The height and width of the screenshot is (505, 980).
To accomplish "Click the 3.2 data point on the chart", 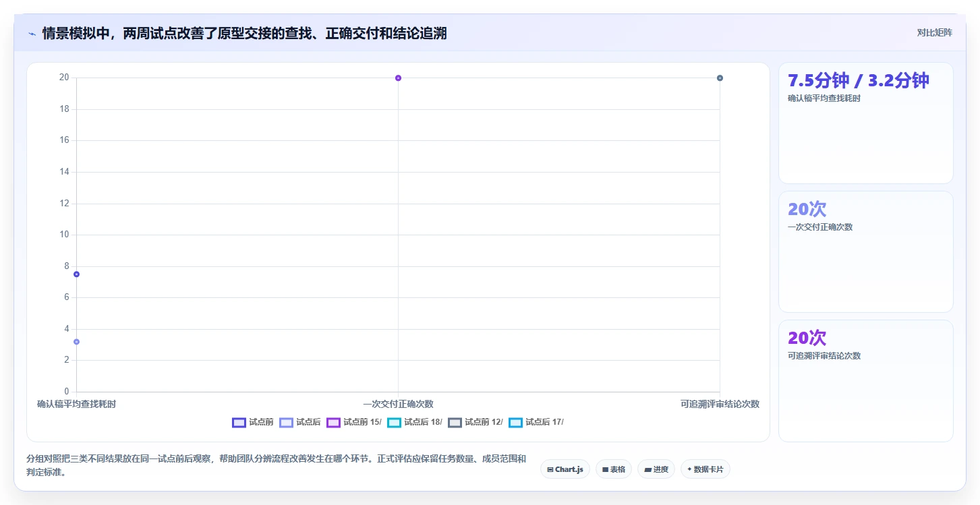I will (77, 342).
